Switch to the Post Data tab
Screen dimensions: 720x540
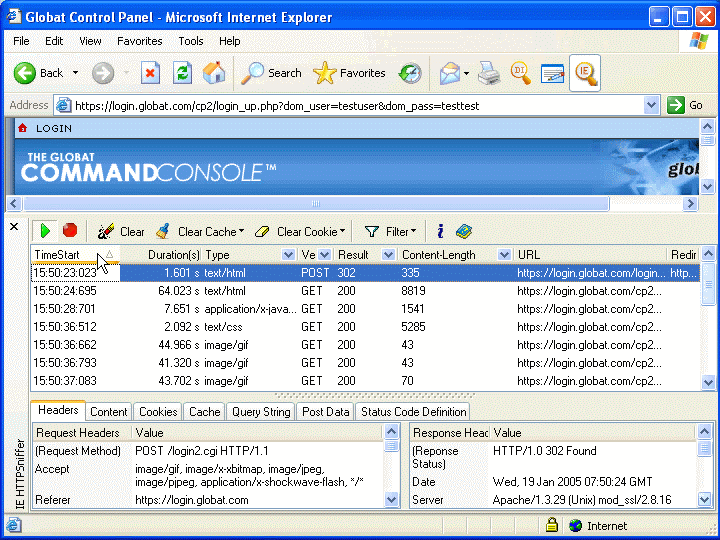(x=325, y=411)
